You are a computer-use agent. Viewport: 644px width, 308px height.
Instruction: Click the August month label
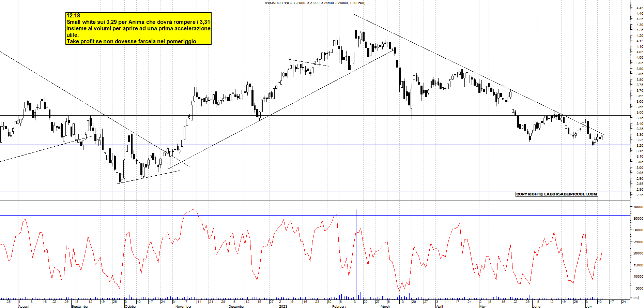pyautogui.click(x=24, y=306)
